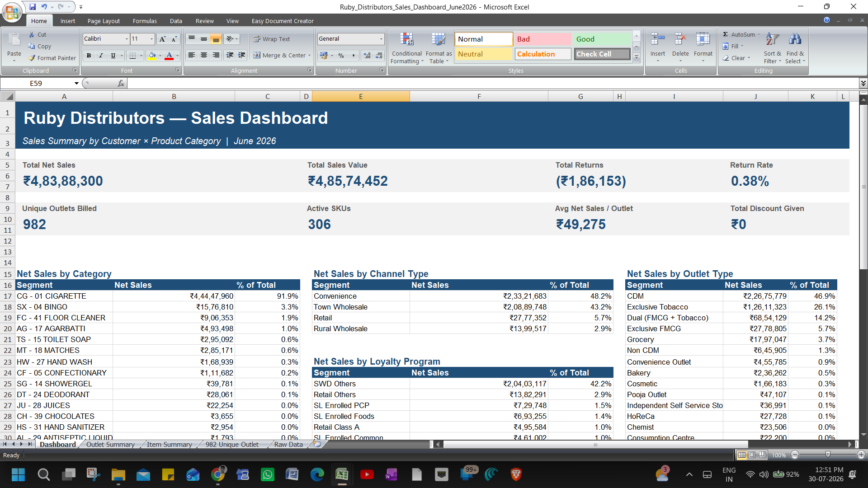Open the Formulas ribbon tab
This screenshot has width=868, height=488.
[145, 21]
